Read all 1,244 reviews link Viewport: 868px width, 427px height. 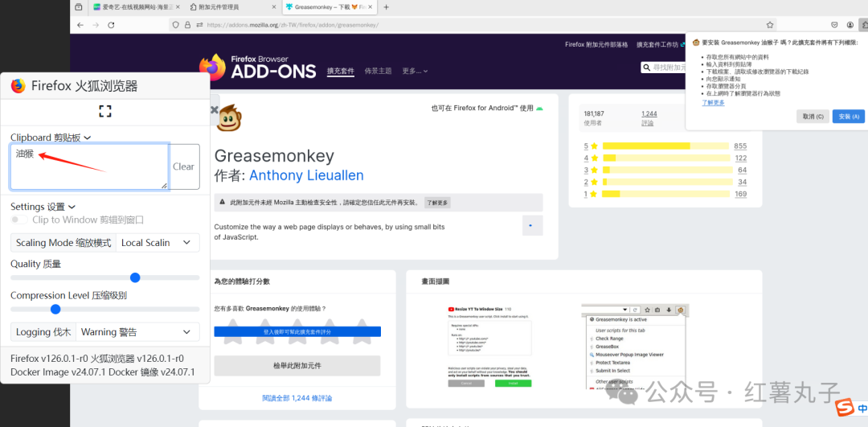click(x=297, y=398)
